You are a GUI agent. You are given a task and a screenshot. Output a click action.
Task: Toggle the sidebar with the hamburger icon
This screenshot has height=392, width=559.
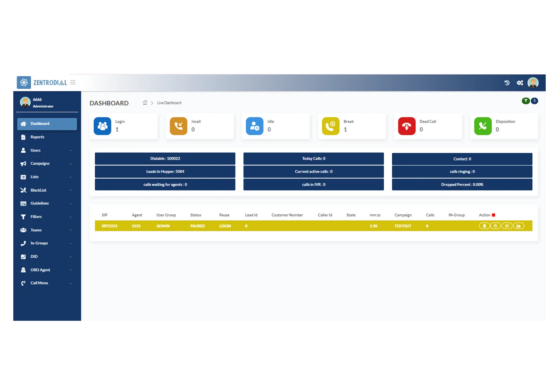tap(73, 82)
